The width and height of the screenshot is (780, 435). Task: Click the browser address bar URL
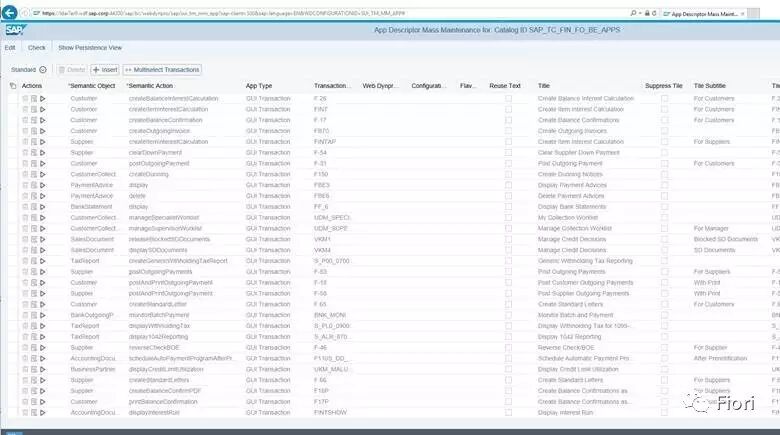(x=224, y=13)
